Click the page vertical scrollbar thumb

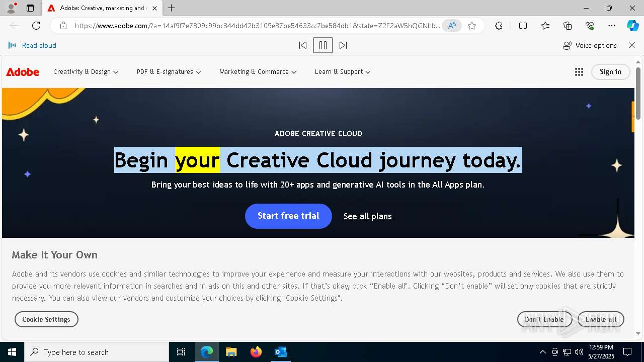tap(638, 93)
